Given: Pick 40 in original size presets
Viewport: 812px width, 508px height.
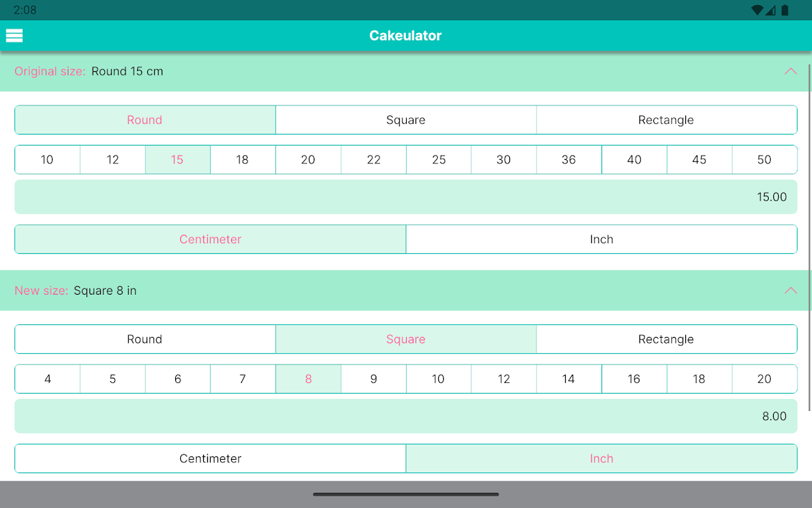Looking at the screenshot, I should [x=634, y=159].
